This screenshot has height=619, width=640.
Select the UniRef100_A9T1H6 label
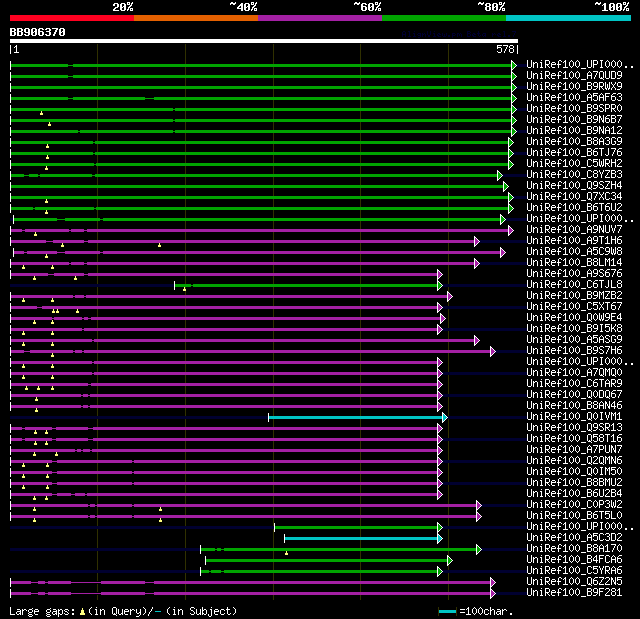coord(574,241)
